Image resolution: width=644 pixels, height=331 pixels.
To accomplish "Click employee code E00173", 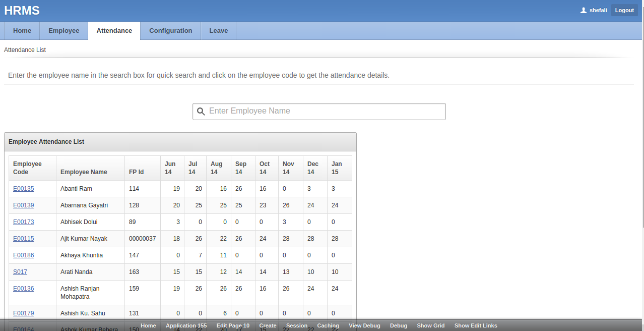I will tap(24, 222).
